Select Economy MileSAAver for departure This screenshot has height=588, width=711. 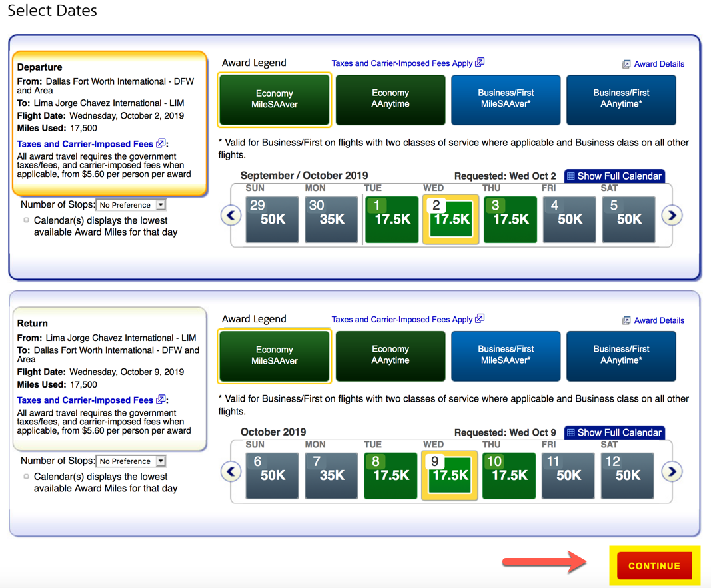(x=275, y=99)
